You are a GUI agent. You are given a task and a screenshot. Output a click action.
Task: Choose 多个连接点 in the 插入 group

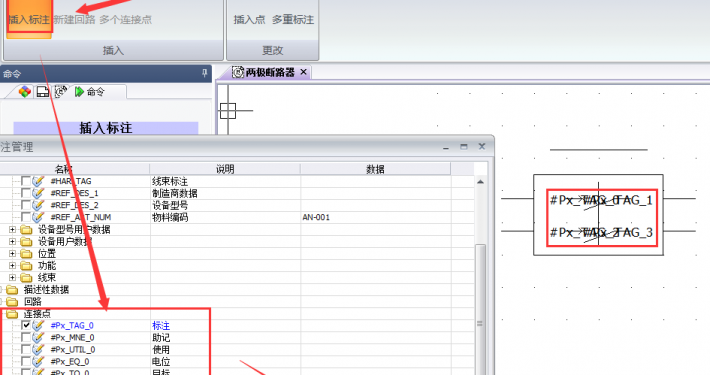pos(125,19)
